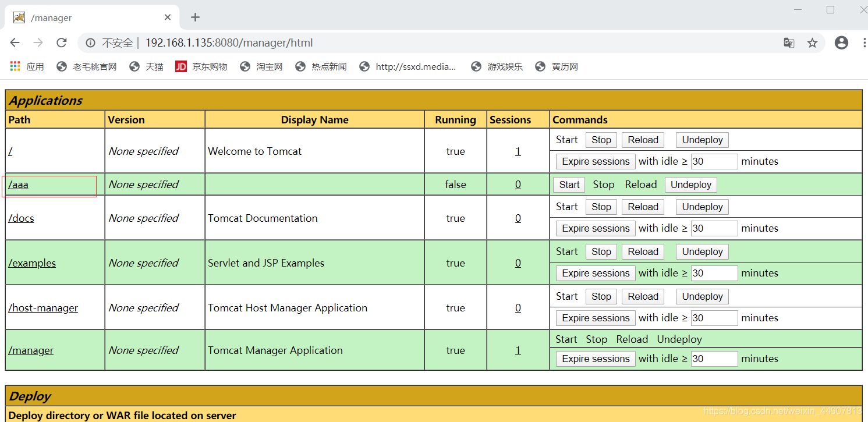Viewport: 868px width, 422px height.
Task: Click idle minutes field for /manager
Action: pos(714,359)
